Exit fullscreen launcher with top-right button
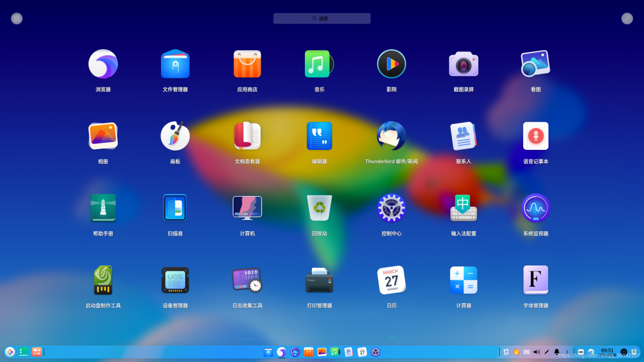Viewport: 644px width, 362px height. click(x=627, y=19)
